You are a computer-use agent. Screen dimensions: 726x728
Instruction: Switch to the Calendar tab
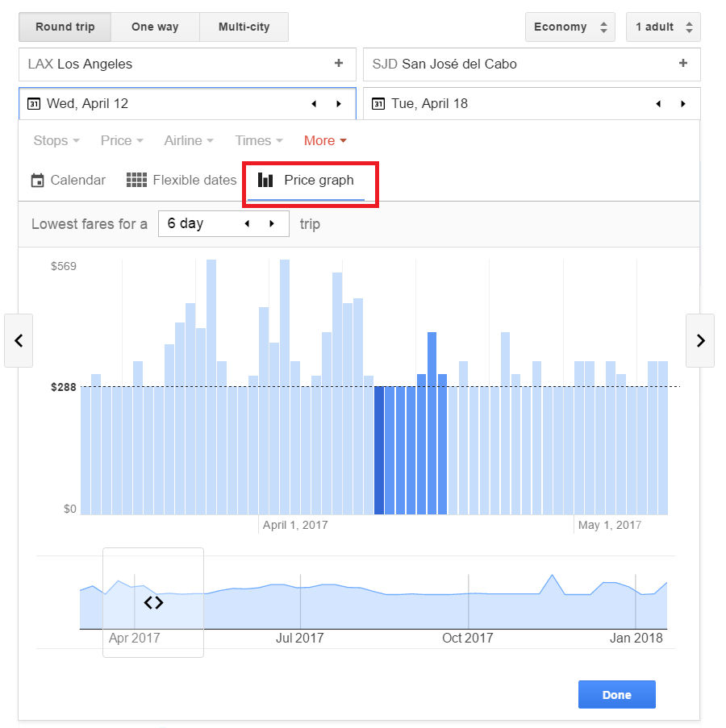(69, 180)
